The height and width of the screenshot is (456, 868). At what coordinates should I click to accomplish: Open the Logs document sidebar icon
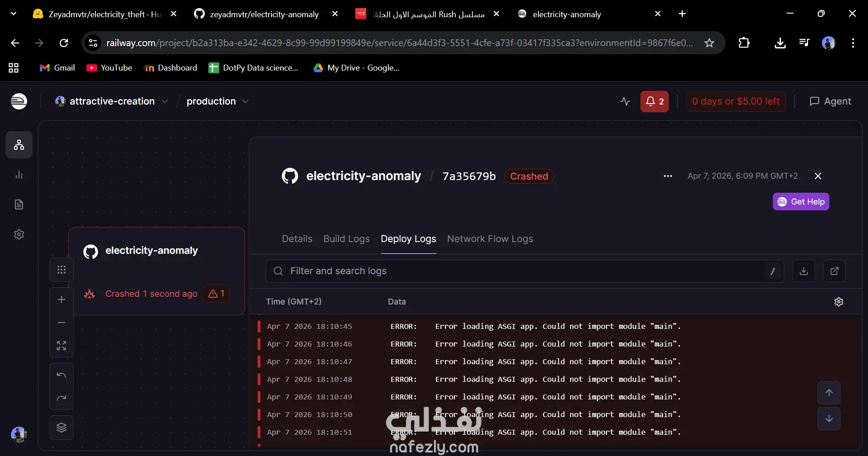pos(19,204)
